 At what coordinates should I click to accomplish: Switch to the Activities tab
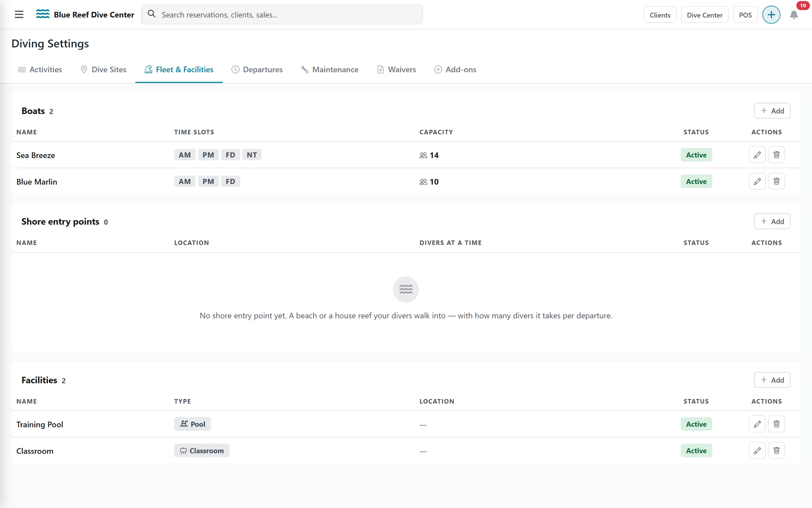pos(39,69)
